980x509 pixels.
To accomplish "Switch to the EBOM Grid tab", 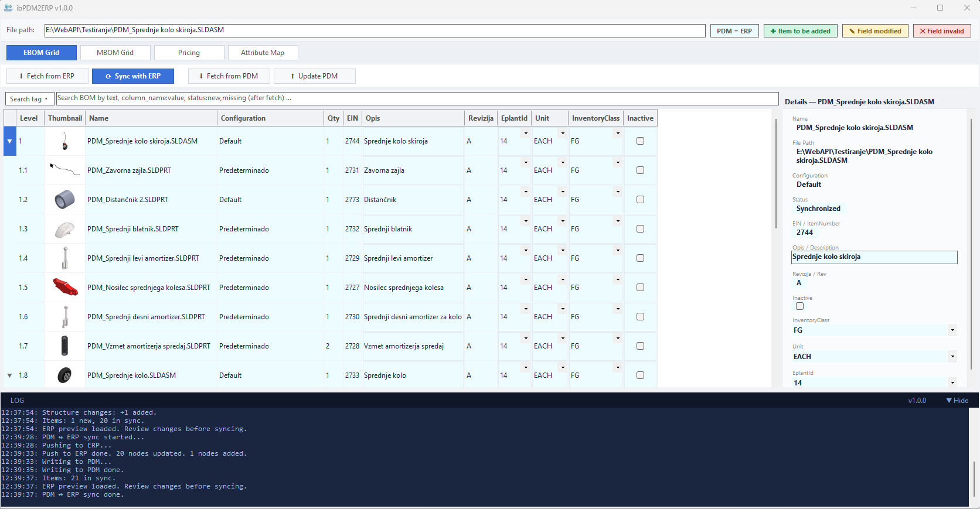I will point(42,53).
